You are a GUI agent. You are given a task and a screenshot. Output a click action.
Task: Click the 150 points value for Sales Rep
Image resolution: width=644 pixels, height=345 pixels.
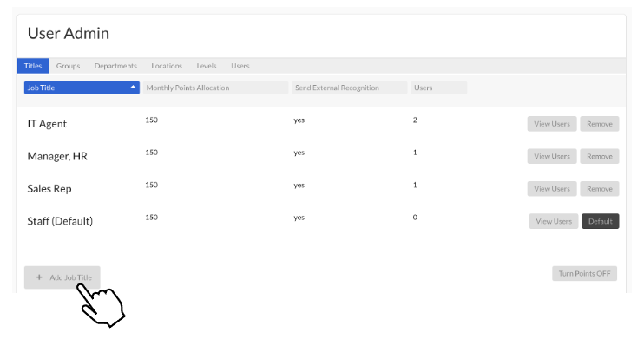tap(151, 185)
